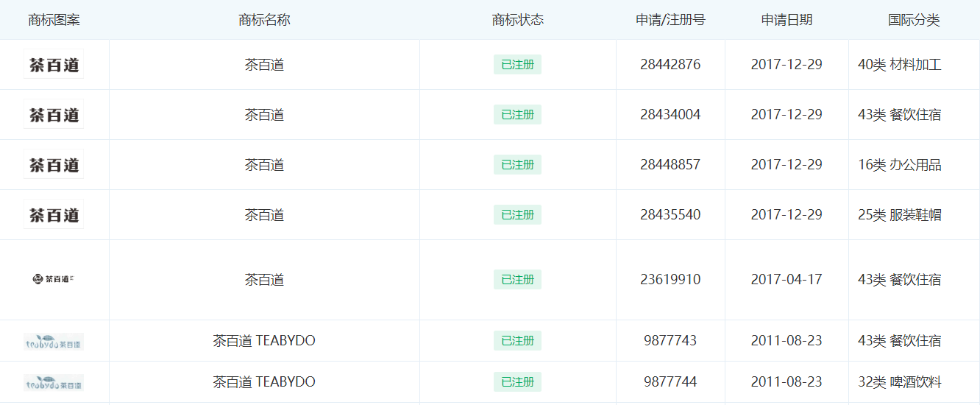This screenshot has width=980, height=405.
Task: Click 已注册 status badge for 28435540
Action: point(517,215)
